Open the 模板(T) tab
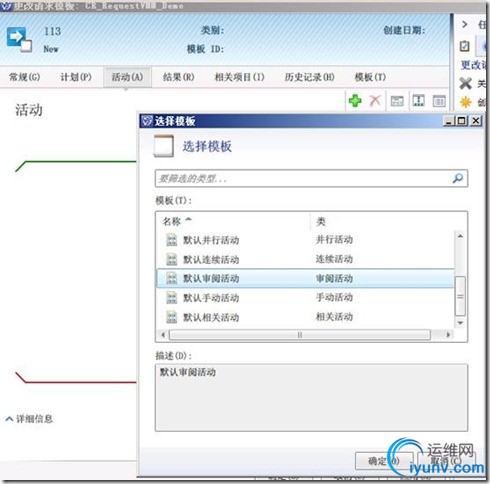Viewport: 490px width, 484px height. pyautogui.click(x=370, y=77)
